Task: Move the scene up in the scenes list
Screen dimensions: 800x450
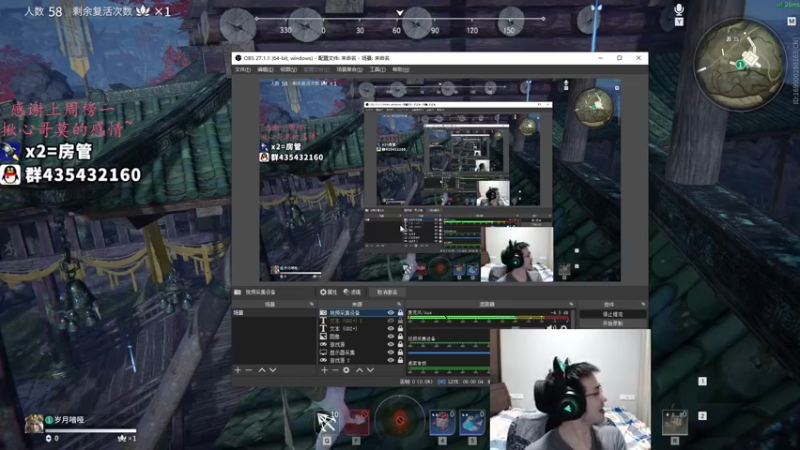Action: 262,370
